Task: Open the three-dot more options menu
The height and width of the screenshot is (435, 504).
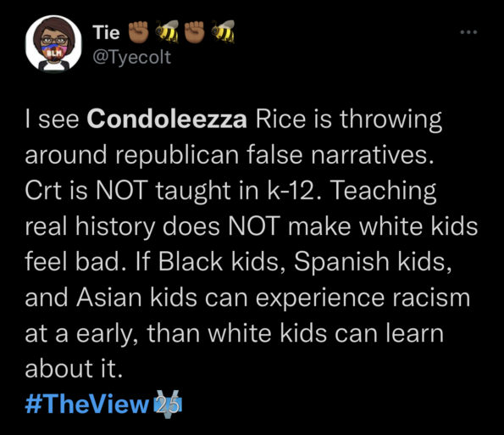Action: tap(468, 32)
